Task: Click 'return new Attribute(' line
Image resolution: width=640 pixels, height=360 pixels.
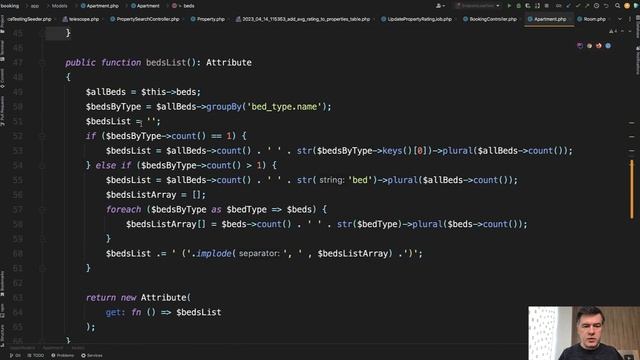Action: point(138,298)
